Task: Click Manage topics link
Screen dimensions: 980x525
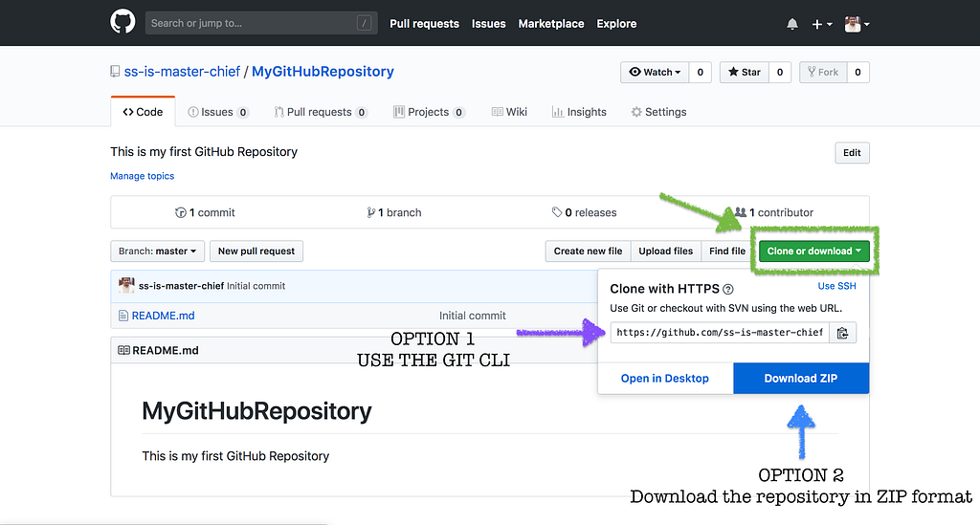Action: [142, 176]
